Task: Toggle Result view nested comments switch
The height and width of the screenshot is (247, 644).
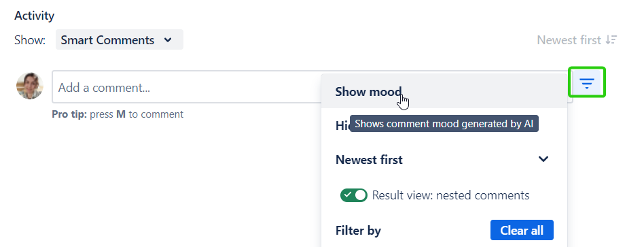Action: tap(354, 195)
